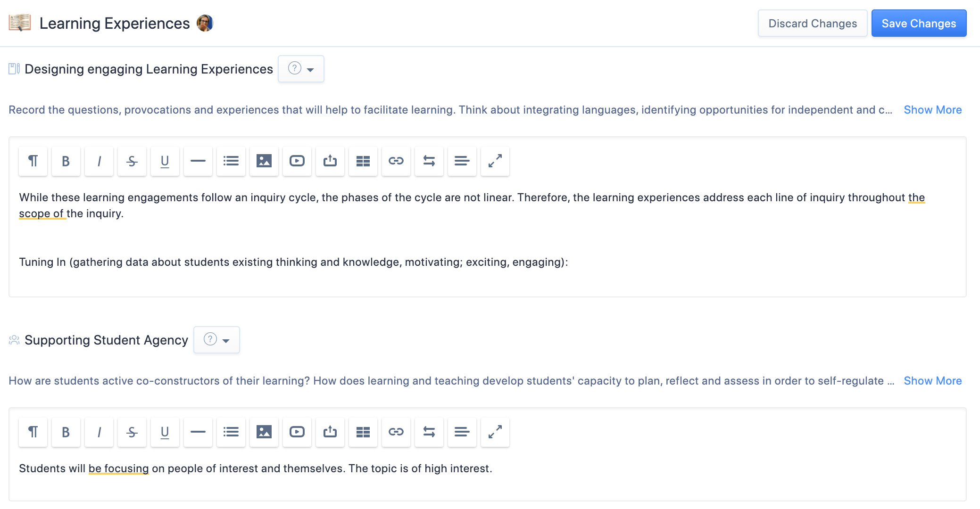980x509 pixels.
Task: Click Save Changes button
Action: pos(919,24)
